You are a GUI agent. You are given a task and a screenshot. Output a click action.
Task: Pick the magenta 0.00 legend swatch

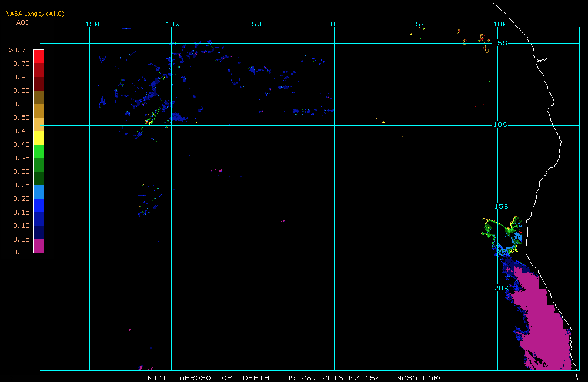[39, 246]
